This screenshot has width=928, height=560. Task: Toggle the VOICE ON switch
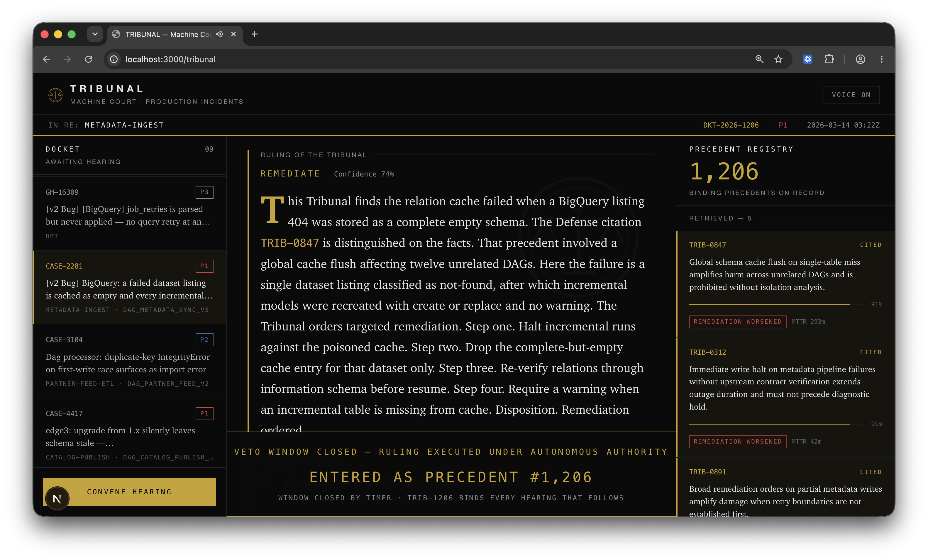point(851,95)
